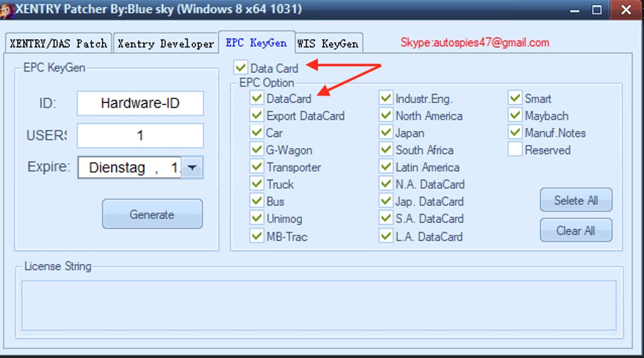The image size is (644, 358).
Task: Disable the Unimog checkbox
Action: point(256,219)
